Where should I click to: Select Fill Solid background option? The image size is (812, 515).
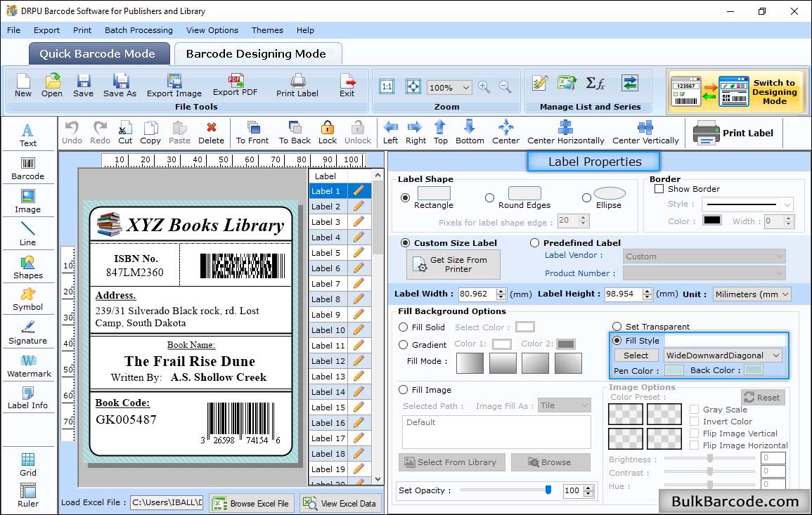pyautogui.click(x=404, y=327)
